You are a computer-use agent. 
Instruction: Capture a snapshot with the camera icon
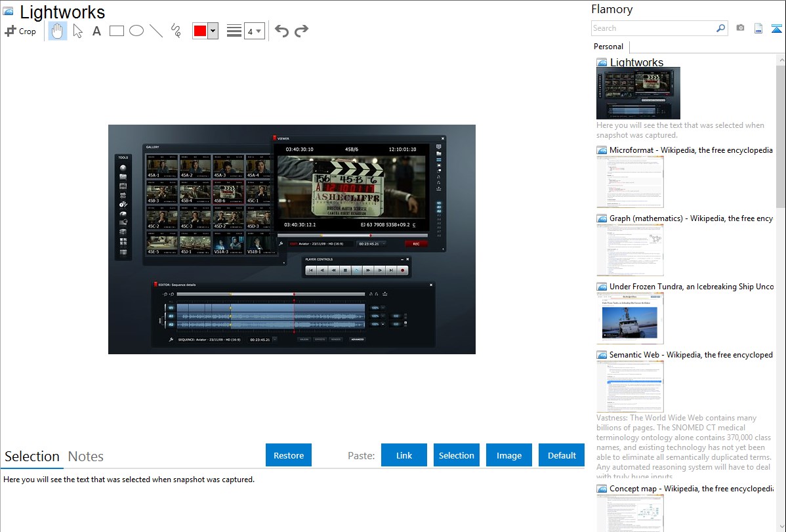pos(740,28)
